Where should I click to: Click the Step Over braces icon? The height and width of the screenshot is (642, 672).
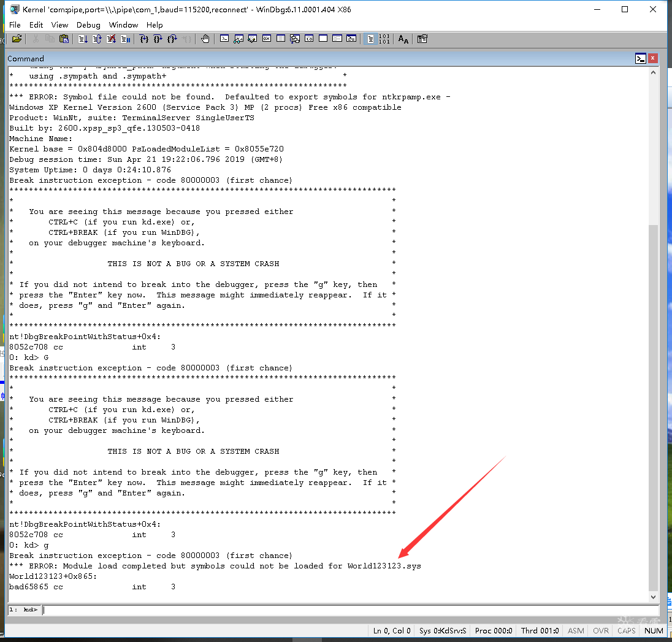(x=158, y=39)
